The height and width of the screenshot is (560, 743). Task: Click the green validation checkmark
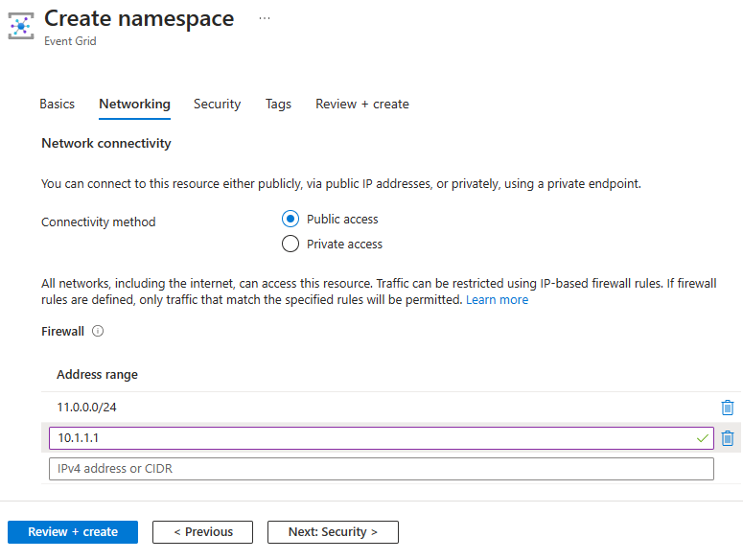pyautogui.click(x=703, y=438)
